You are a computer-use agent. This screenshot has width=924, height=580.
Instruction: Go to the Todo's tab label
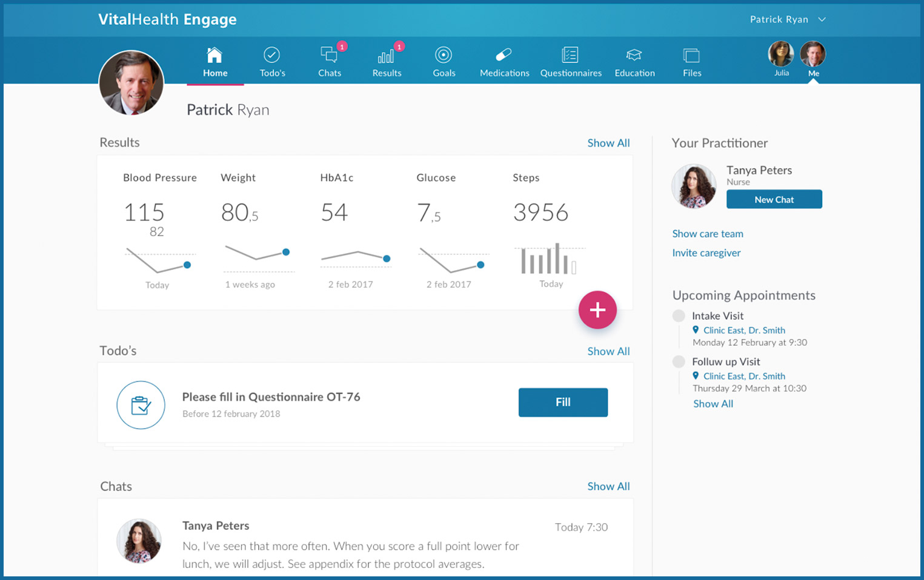272,73
